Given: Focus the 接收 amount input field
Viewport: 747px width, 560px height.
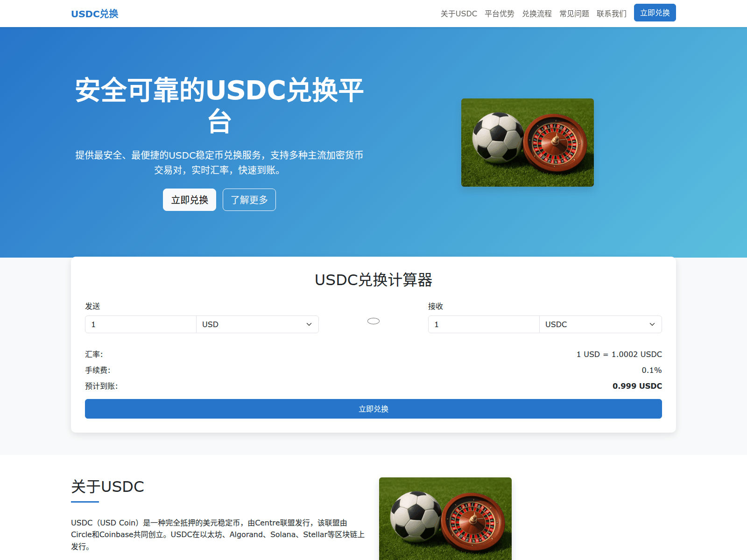Looking at the screenshot, I should 484,324.
